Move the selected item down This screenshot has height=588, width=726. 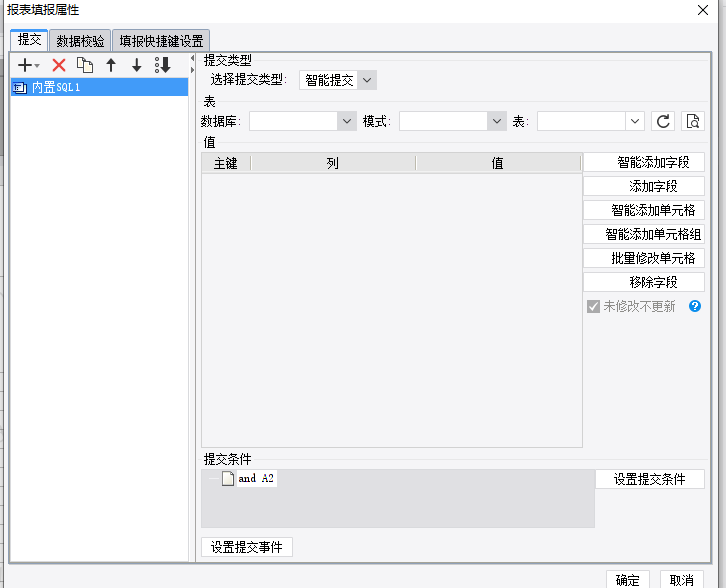point(137,65)
